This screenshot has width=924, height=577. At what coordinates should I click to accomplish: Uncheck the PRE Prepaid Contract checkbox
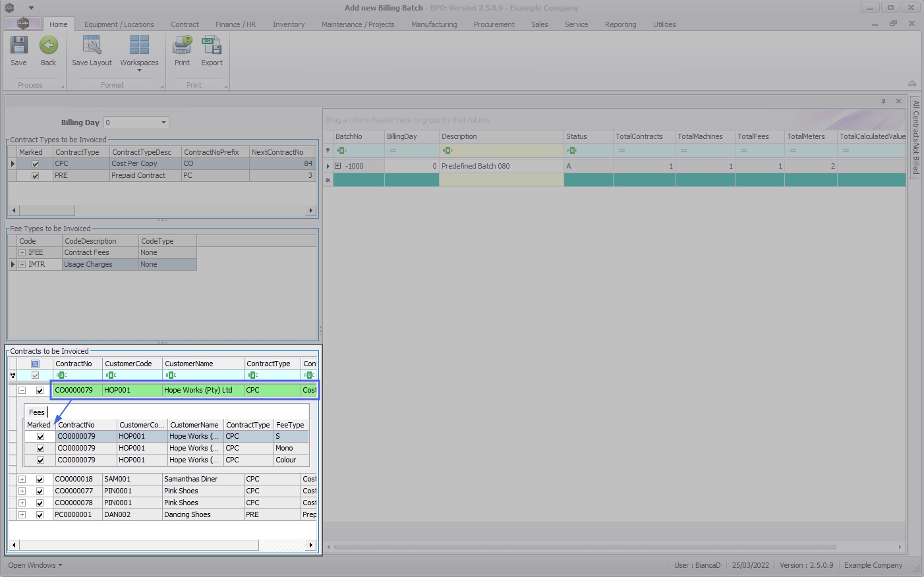(36, 176)
